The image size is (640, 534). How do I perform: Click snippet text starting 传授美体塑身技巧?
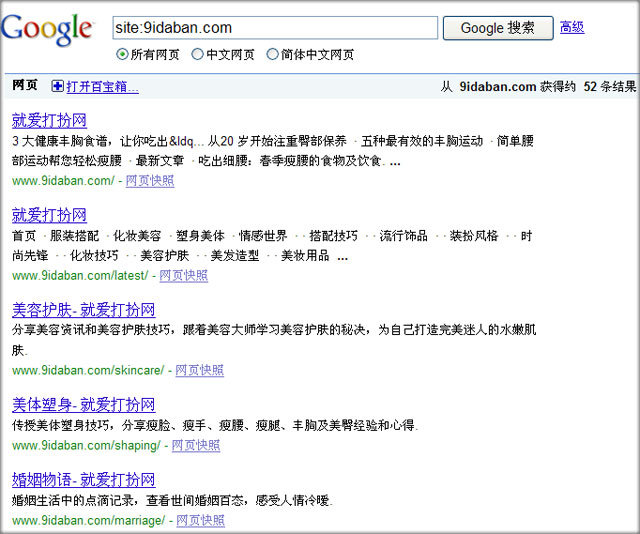(215, 425)
